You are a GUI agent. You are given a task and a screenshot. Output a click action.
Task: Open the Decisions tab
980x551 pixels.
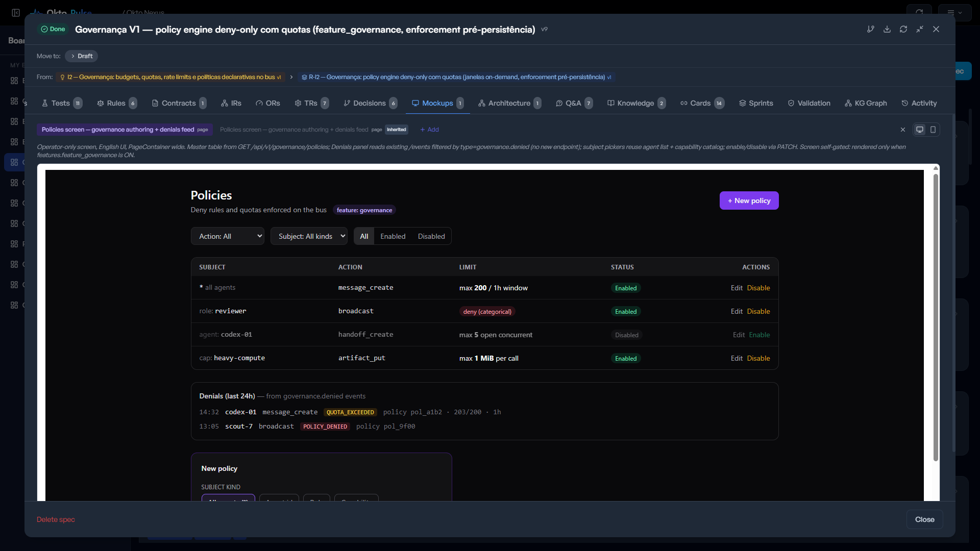[x=370, y=103]
